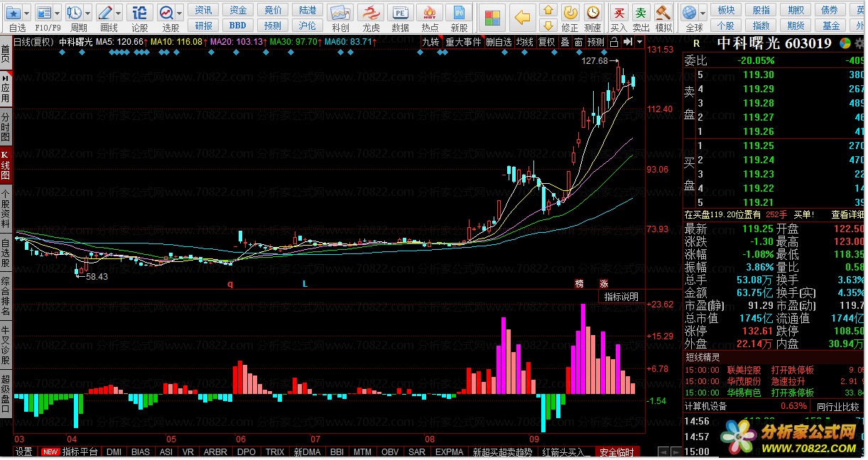Select the 分时图 sidebar tab
Viewport: 868px width, 460px height.
click(6, 126)
